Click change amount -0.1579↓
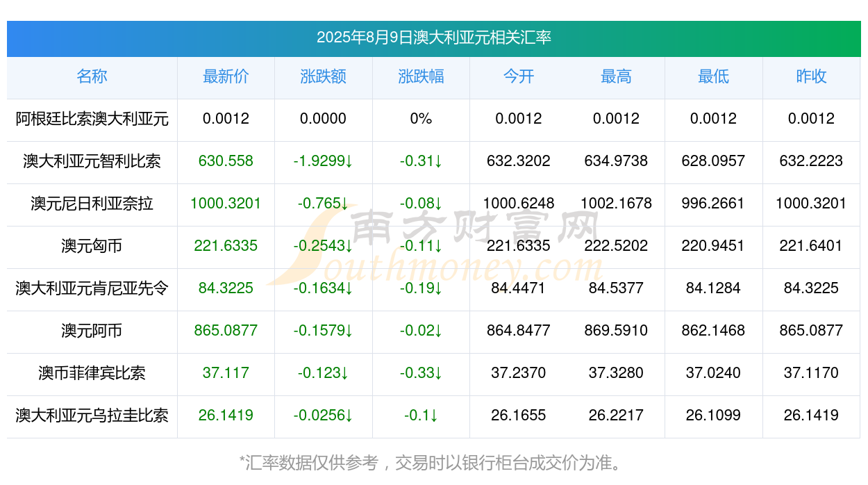 point(323,331)
